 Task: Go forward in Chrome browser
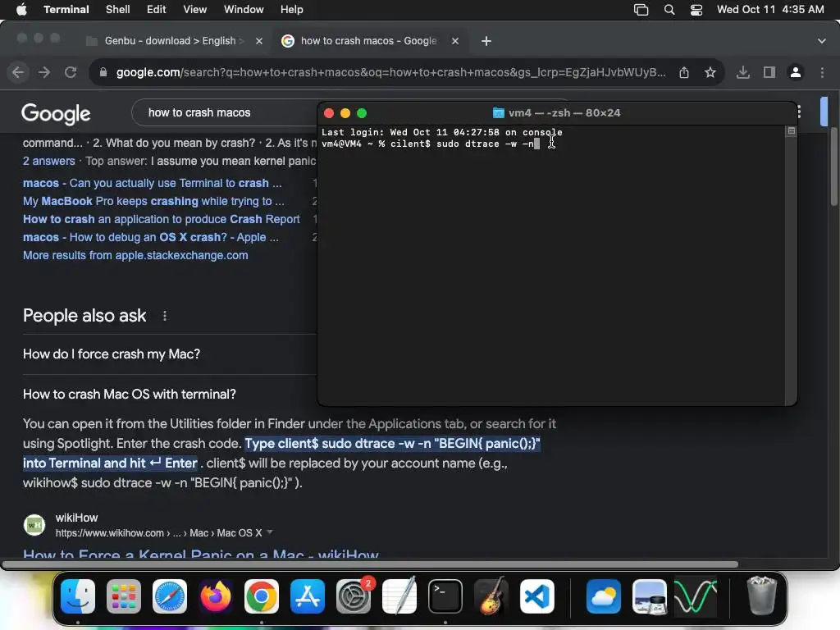pyautogui.click(x=44, y=72)
